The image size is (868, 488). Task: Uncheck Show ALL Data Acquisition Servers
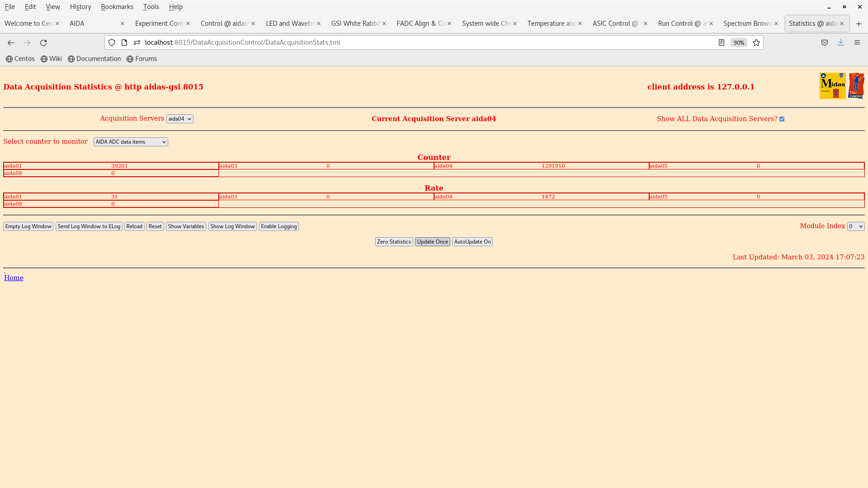782,119
